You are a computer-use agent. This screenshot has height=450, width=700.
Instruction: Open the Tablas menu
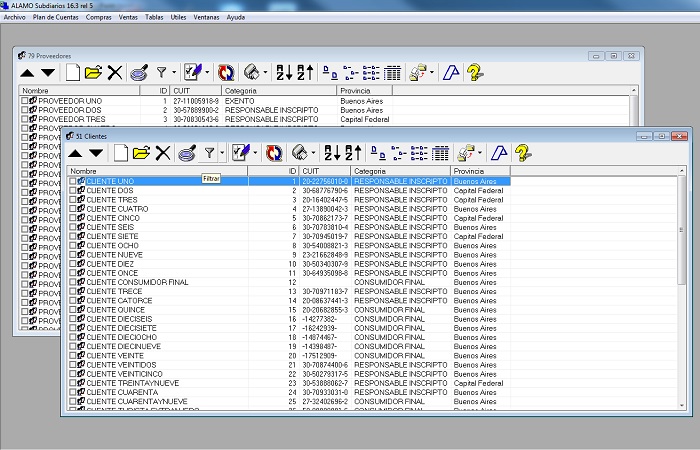tap(154, 17)
